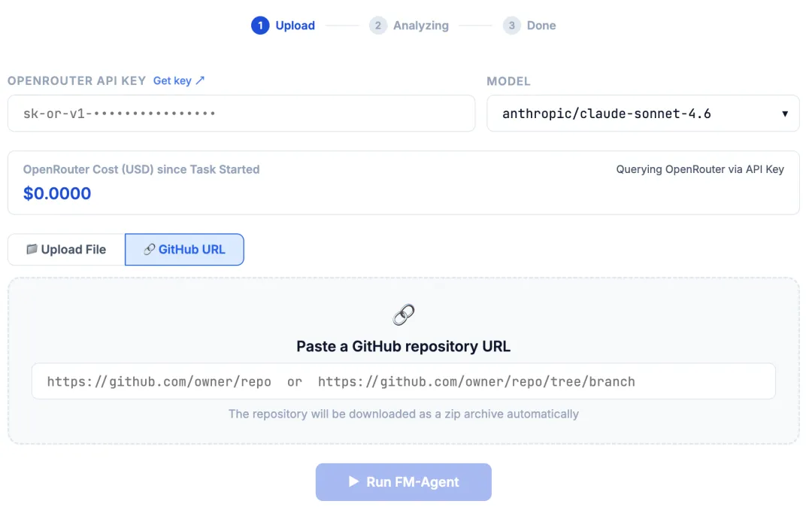Click the Run FM-Agent button

click(404, 482)
